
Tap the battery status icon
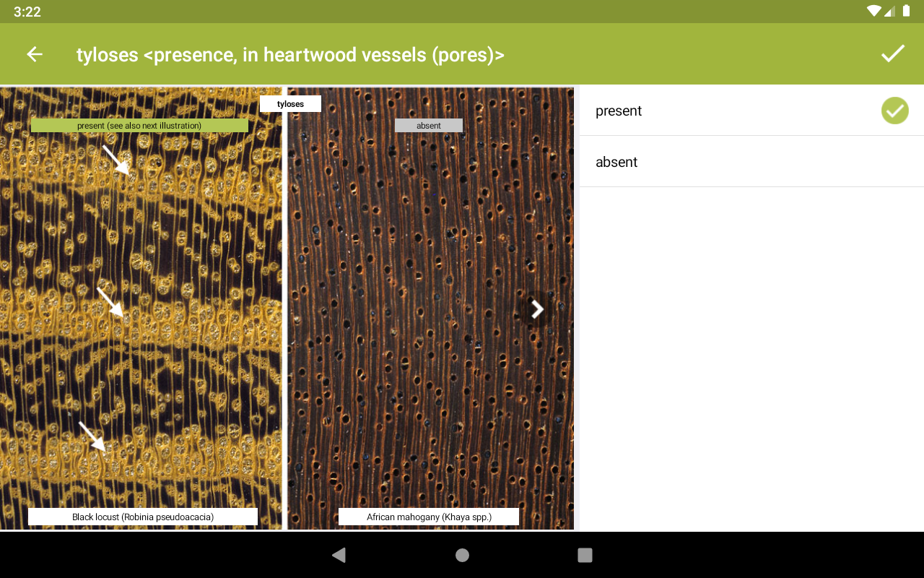tap(907, 11)
